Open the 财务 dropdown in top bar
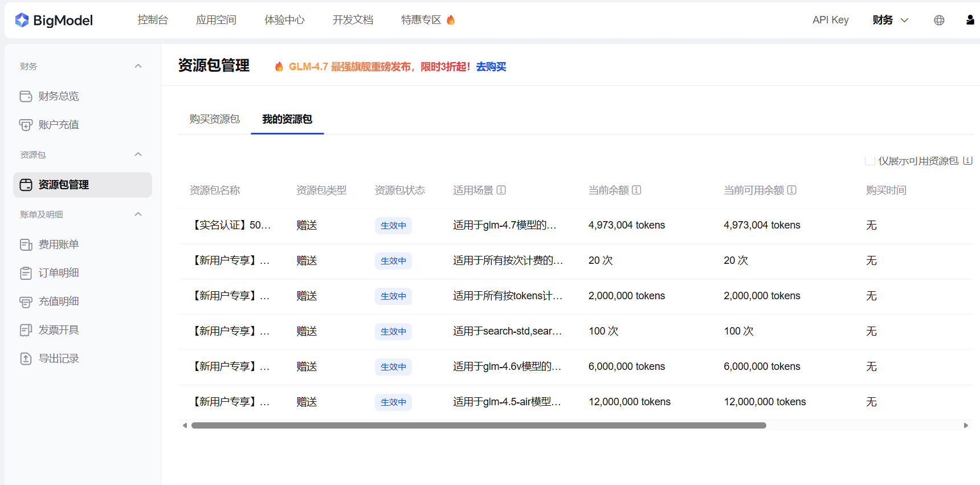 tap(890, 20)
